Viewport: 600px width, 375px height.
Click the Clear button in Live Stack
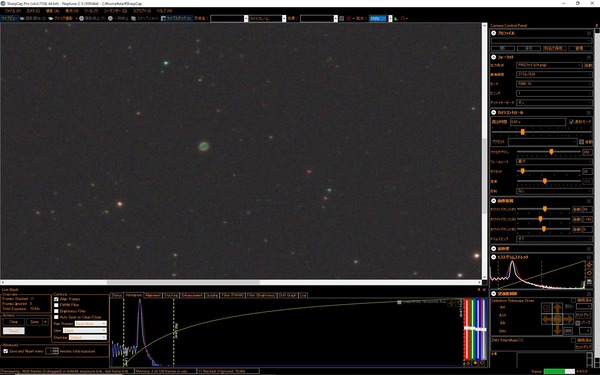[x=13, y=322]
